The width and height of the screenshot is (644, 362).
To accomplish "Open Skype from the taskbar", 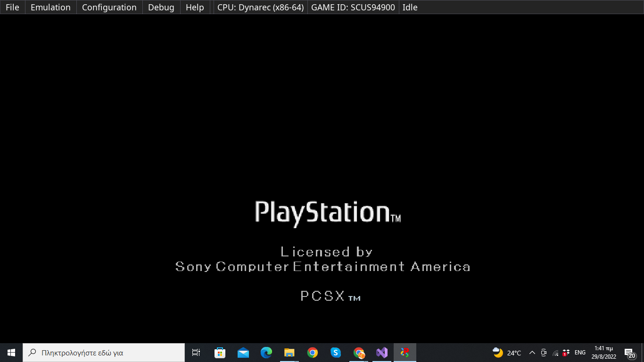I will (x=336, y=353).
